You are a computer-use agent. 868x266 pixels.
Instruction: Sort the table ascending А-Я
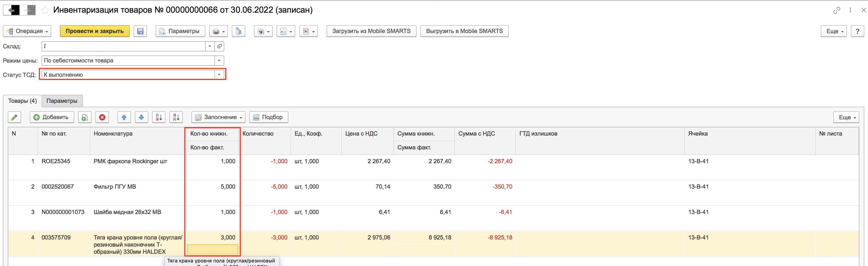(x=159, y=117)
